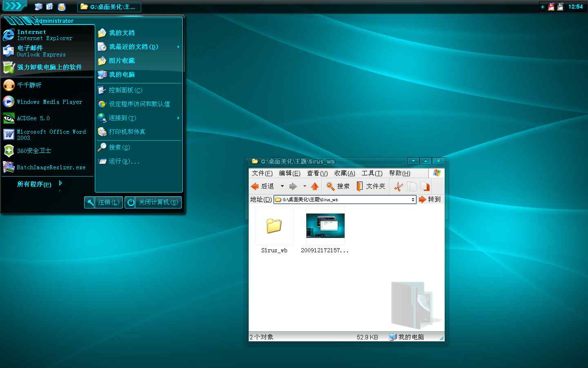Go up one folder level
The image size is (588, 368).
click(314, 186)
